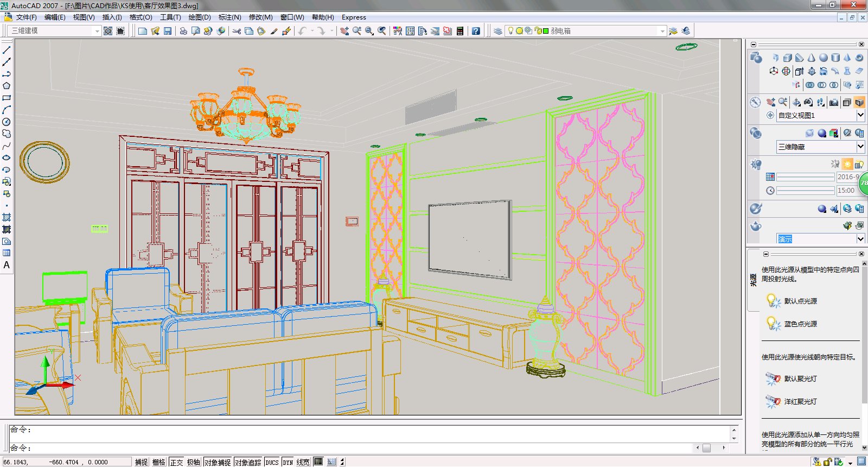Select the Circle draw tool
This screenshot has height=467, width=868.
pos(7,122)
